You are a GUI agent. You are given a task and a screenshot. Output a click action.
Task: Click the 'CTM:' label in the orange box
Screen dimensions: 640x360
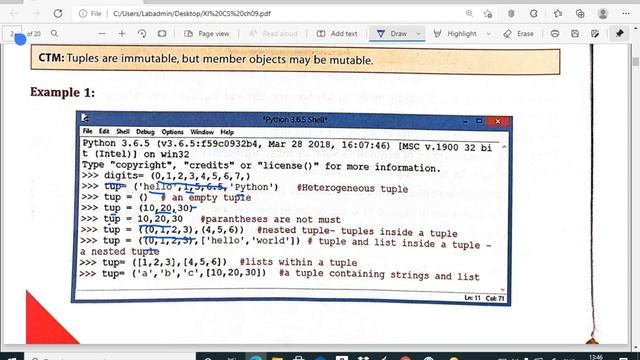click(51, 58)
